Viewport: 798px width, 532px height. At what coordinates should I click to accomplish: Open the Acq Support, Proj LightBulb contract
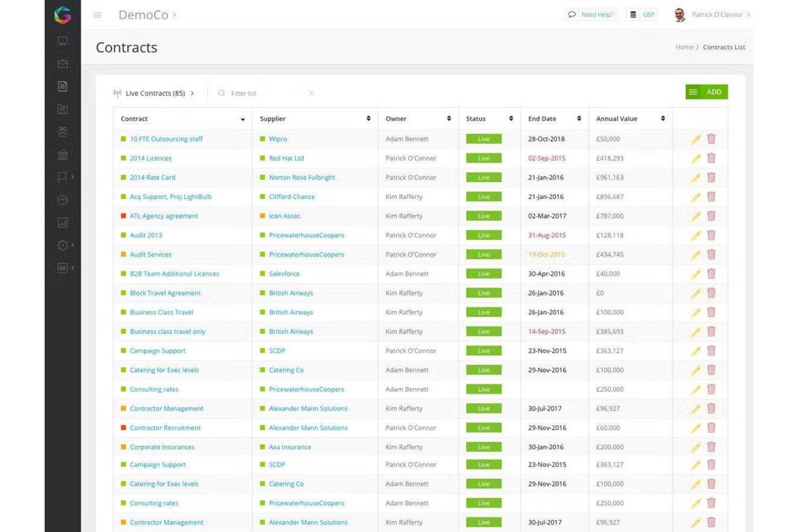pyautogui.click(x=170, y=197)
